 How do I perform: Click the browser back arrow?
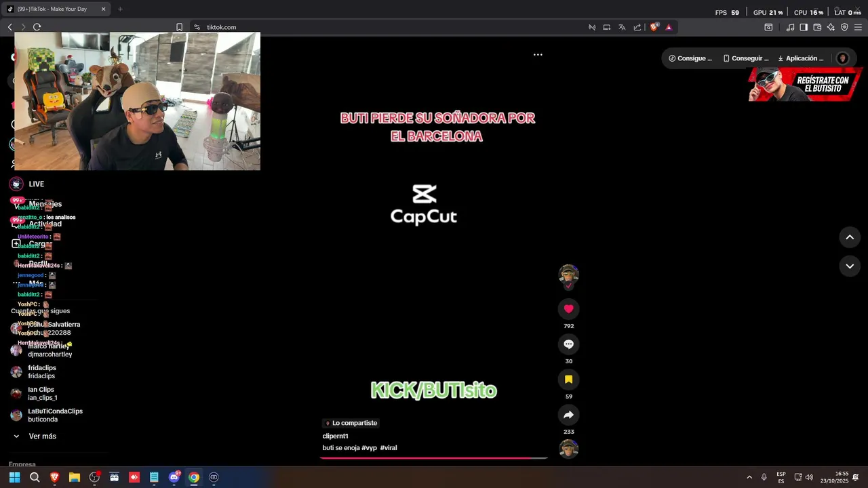pyautogui.click(x=9, y=27)
